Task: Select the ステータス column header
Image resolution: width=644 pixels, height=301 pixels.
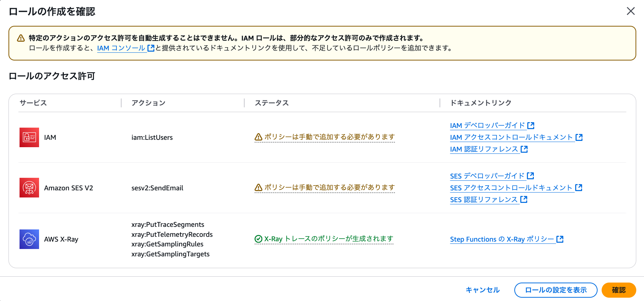Action: pyautogui.click(x=272, y=103)
